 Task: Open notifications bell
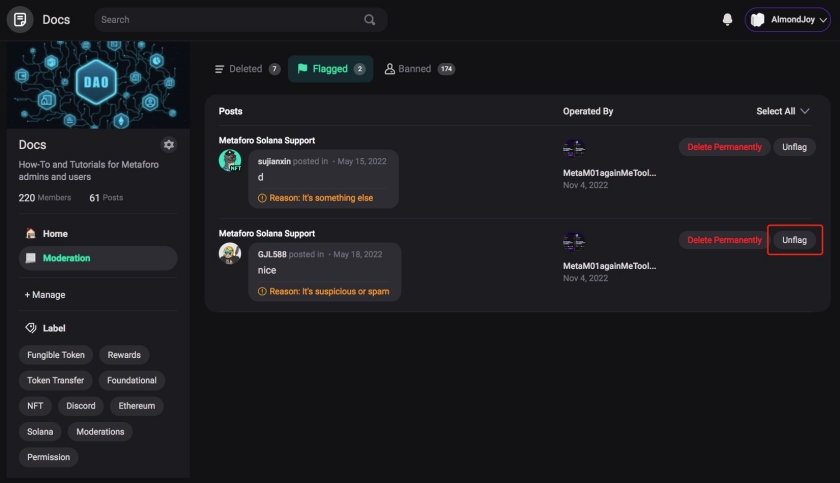click(x=727, y=19)
